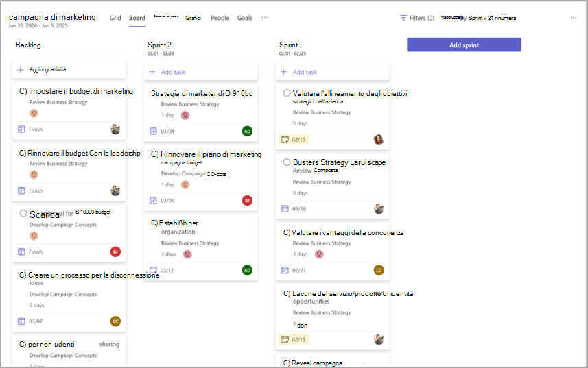Image resolution: width=588 pixels, height=368 pixels.
Task: Click calendar icon on Rinnovare il budget card
Action: tap(21, 191)
